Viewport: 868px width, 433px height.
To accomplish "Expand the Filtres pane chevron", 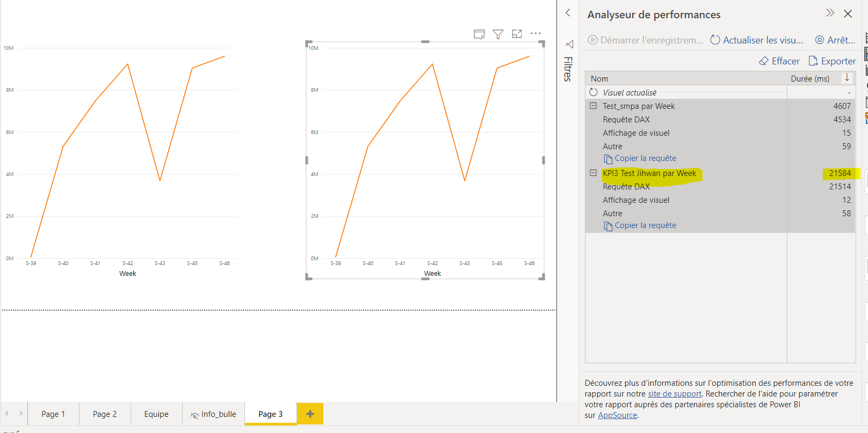I will click(568, 12).
